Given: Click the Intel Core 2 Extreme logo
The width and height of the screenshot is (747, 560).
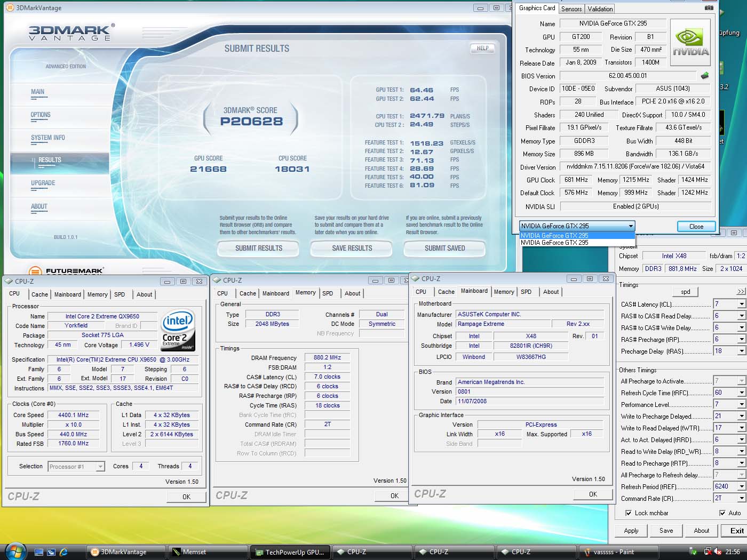Looking at the screenshot, I should [178, 329].
